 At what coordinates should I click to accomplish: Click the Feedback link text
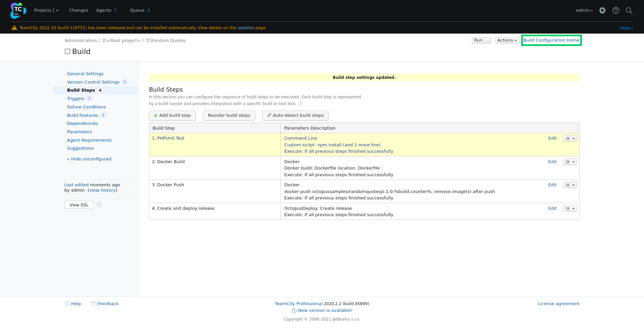click(x=108, y=303)
